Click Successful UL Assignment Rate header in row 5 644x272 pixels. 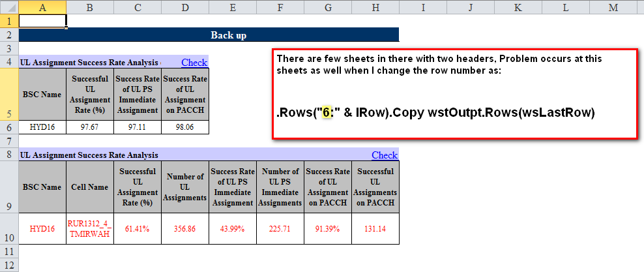click(x=90, y=95)
